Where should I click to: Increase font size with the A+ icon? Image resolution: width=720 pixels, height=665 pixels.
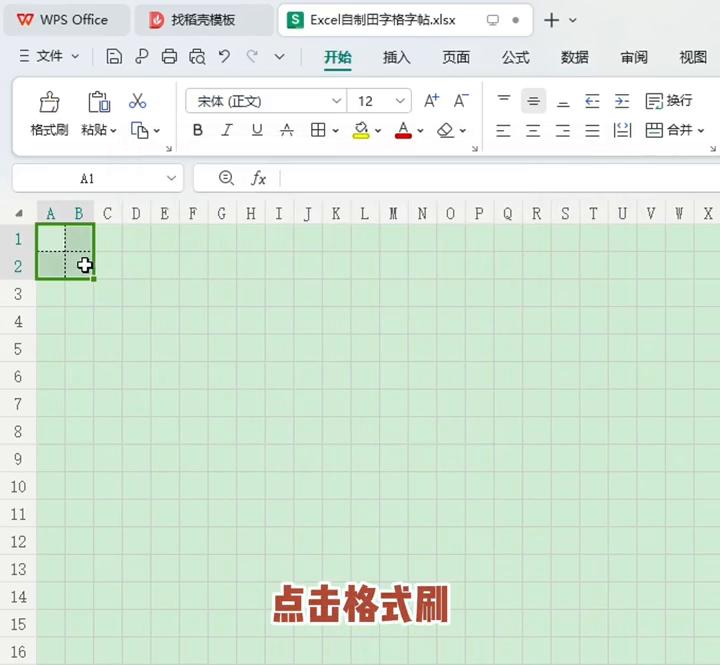click(x=431, y=101)
